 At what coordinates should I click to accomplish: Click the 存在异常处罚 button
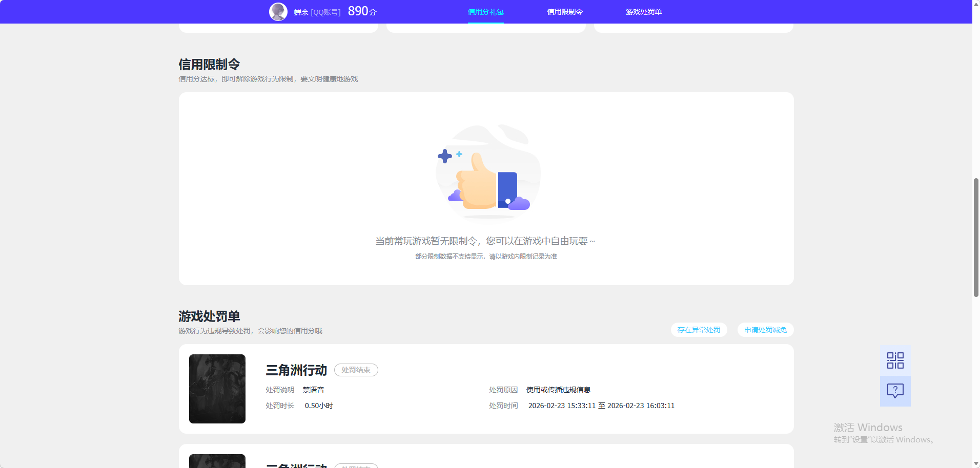pos(699,330)
